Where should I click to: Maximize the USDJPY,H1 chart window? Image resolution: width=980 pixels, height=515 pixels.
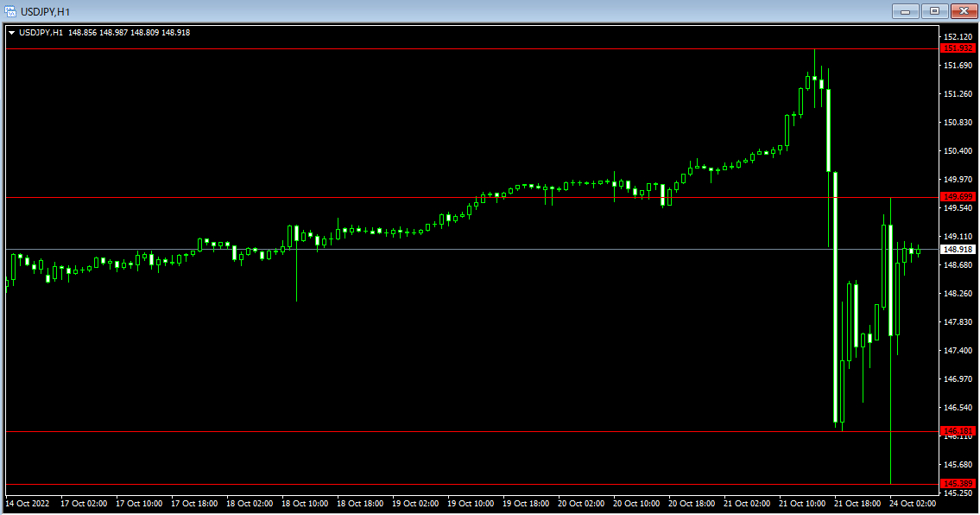point(934,11)
